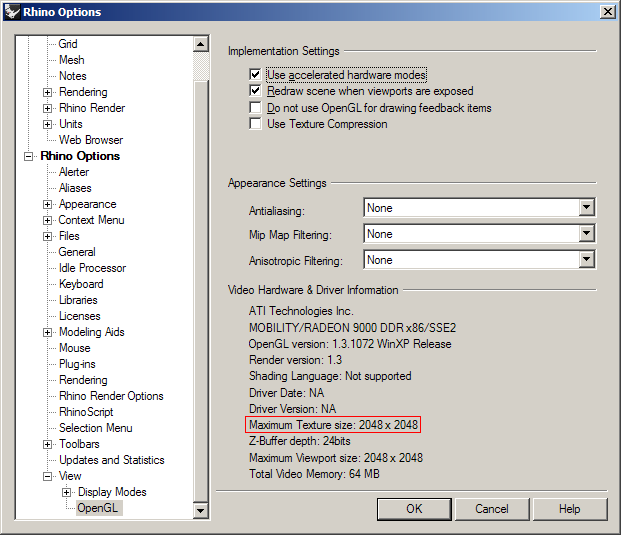Expand the Modeling Aids tree node

click(x=48, y=332)
